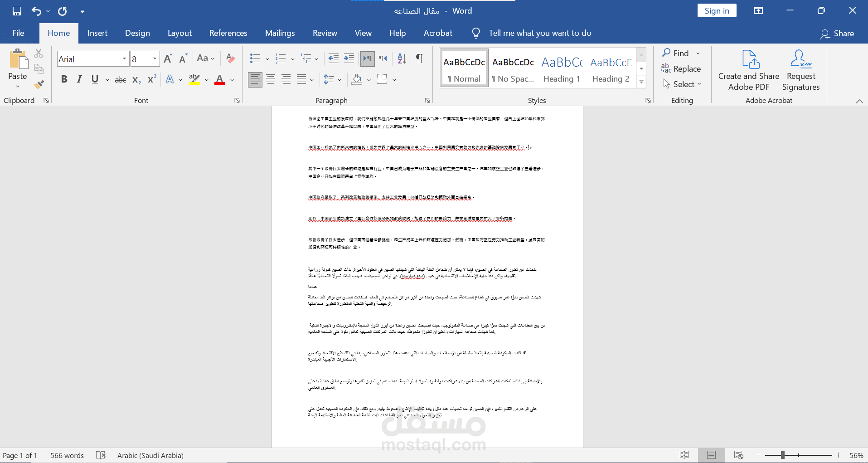Viewport: 868px width, 463px height.
Task: Open the font name dropdown
Action: coord(124,59)
